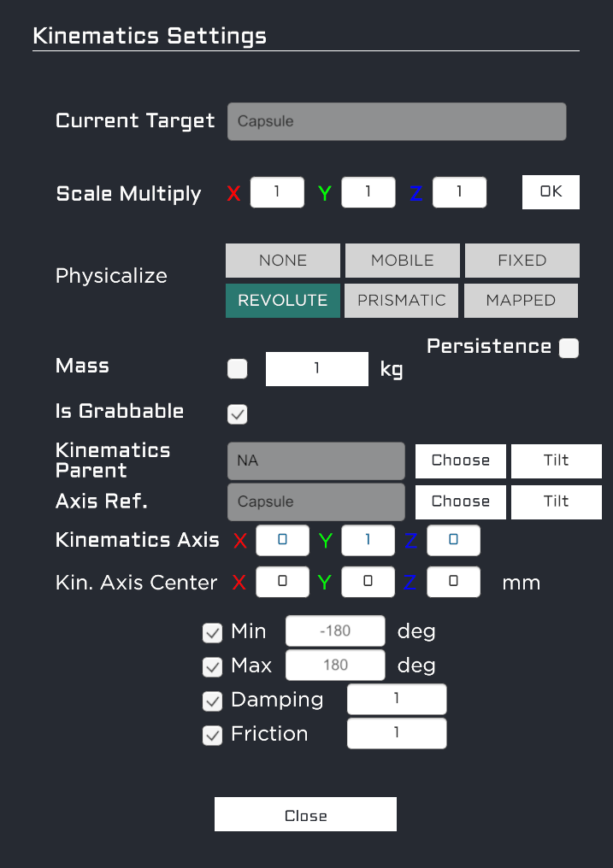Select the REVOLUTE physicalize option

coord(282,301)
